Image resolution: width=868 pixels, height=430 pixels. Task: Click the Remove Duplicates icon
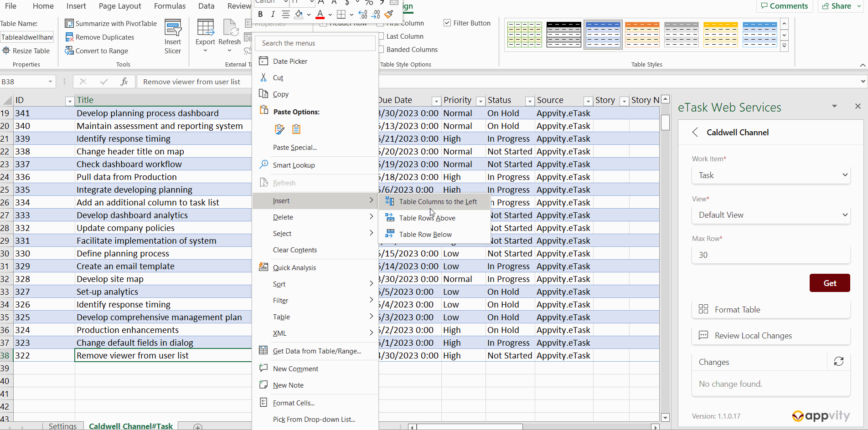pyautogui.click(x=69, y=37)
